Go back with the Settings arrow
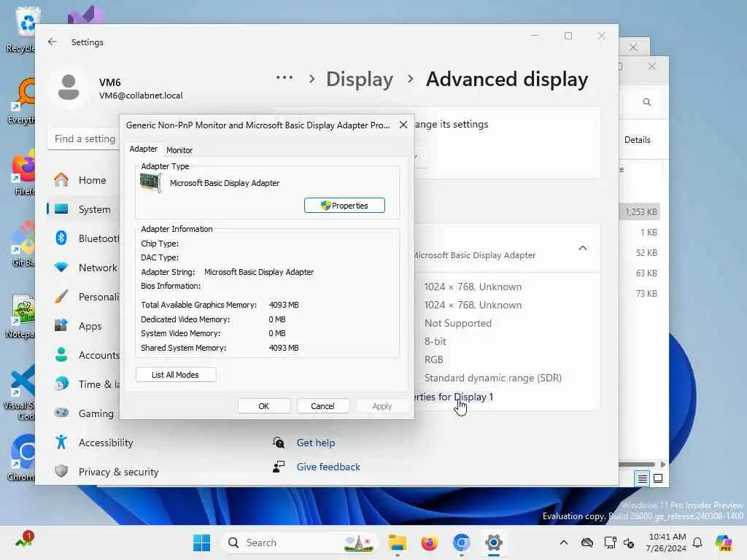This screenshot has height=560, width=747. tap(53, 42)
